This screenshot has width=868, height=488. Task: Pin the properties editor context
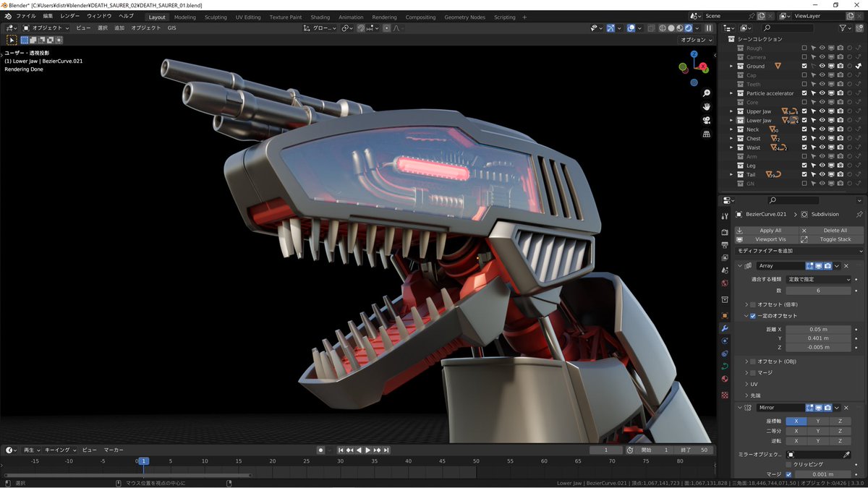[859, 214]
